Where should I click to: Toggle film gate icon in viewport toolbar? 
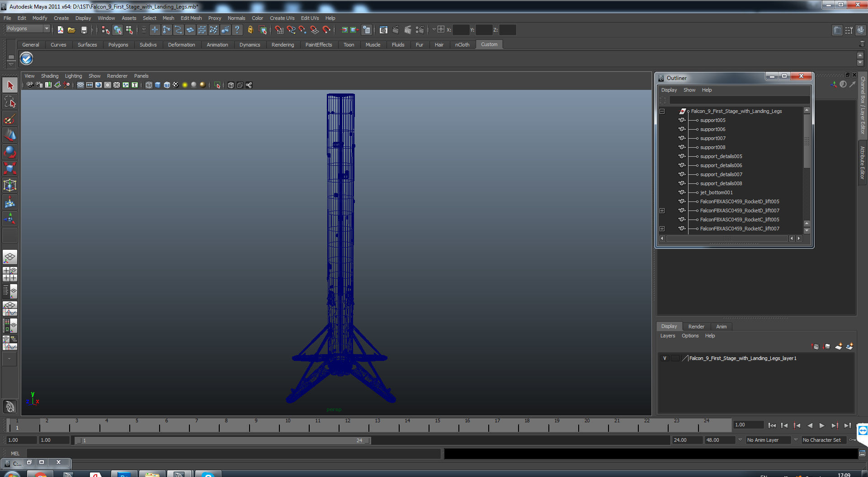point(90,85)
